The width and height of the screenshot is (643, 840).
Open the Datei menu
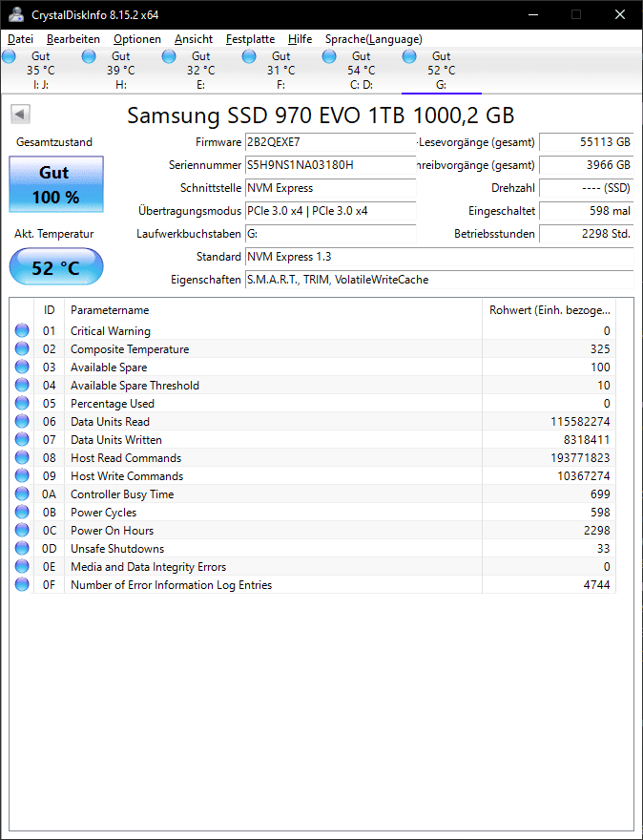(20, 39)
